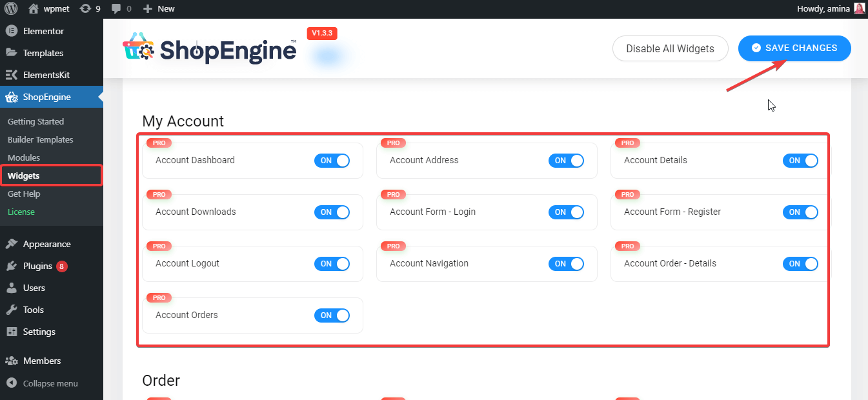
Task: Click the Account Dashboard label
Action: (x=195, y=160)
